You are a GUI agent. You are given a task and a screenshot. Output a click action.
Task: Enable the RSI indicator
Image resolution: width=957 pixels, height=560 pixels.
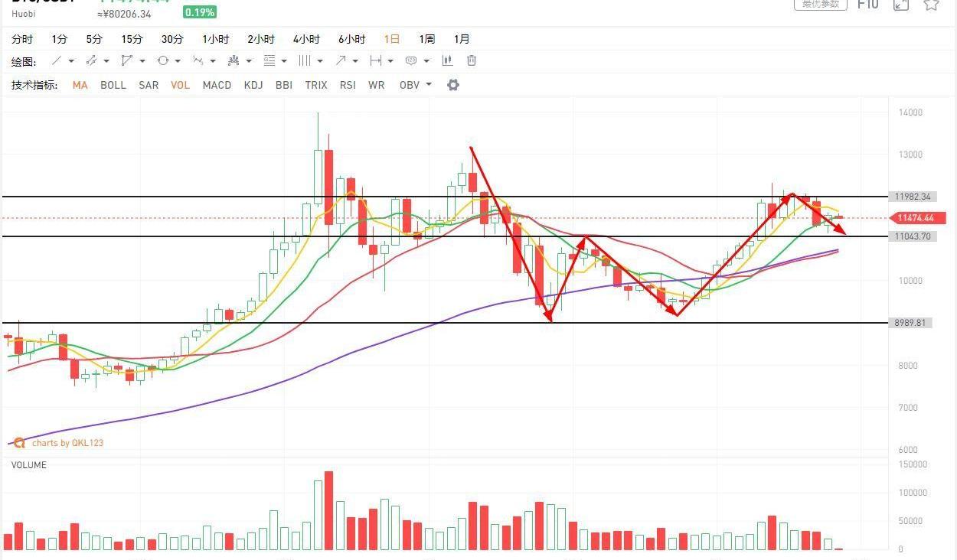click(348, 85)
